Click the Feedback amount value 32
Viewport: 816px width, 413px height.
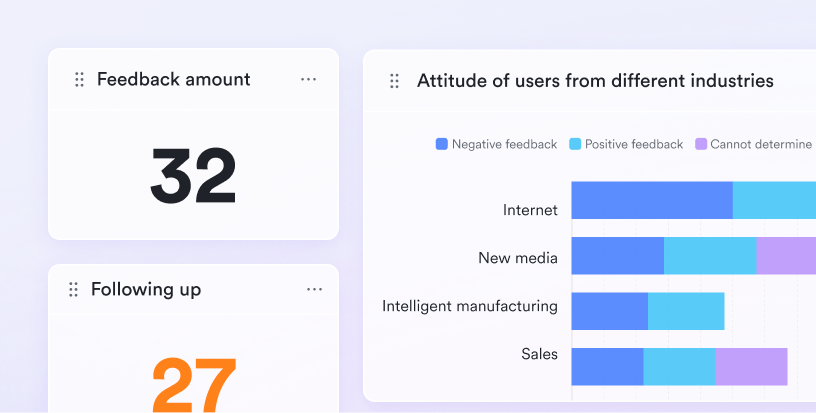(193, 176)
